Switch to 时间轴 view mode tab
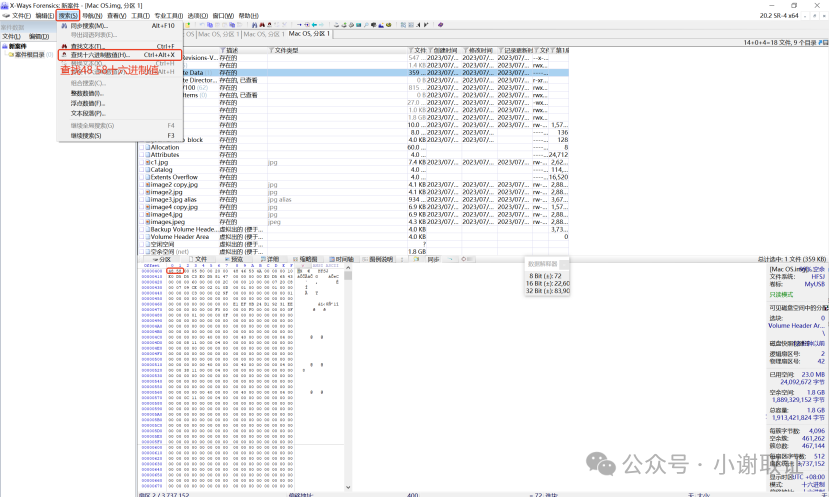 (341, 259)
